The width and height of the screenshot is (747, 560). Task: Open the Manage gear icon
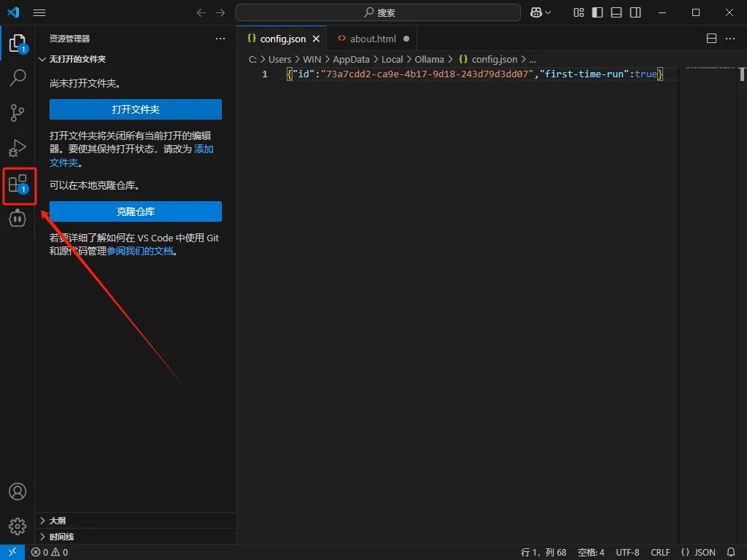[x=18, y=526]
